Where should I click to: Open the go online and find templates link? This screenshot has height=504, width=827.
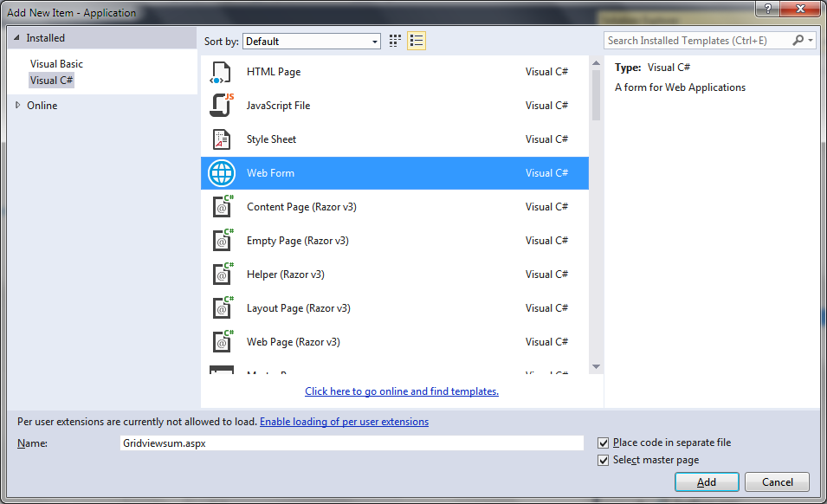(x=401, y=391)
